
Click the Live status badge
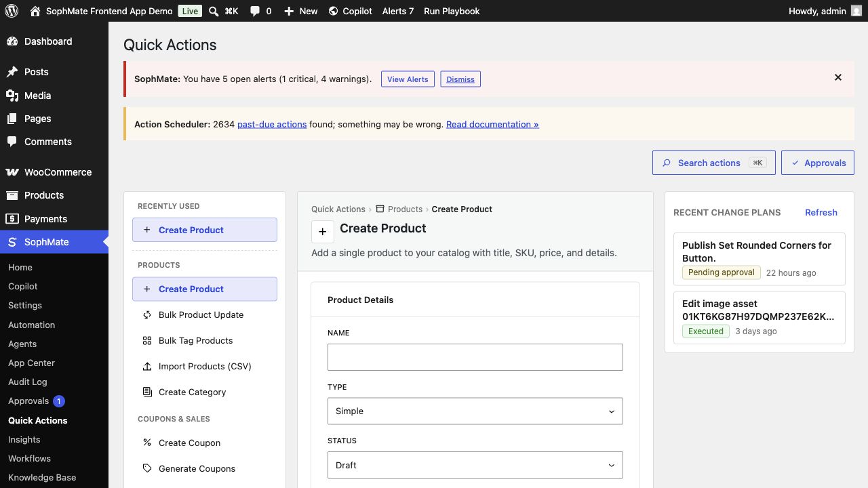[x=191, y=11]
